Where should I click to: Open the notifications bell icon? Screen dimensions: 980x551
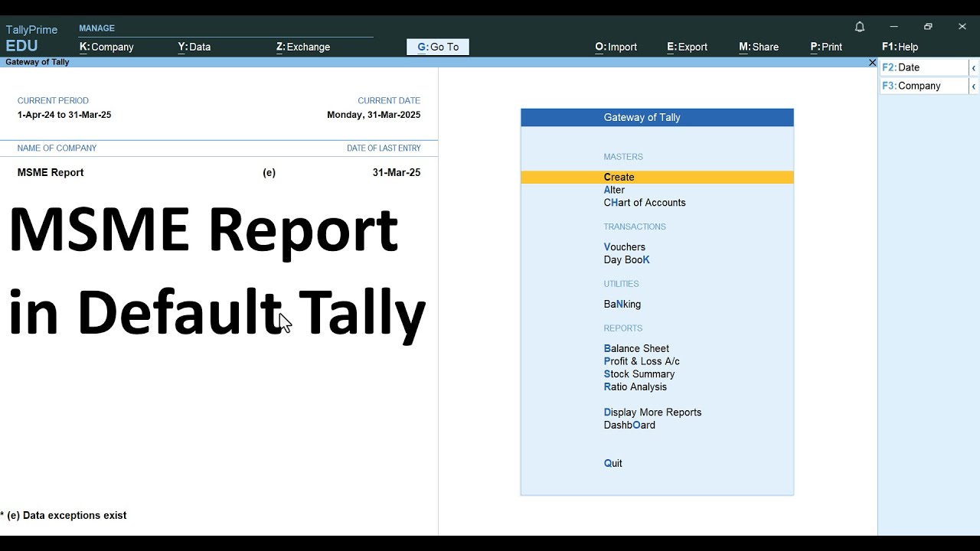coord(860,27)
